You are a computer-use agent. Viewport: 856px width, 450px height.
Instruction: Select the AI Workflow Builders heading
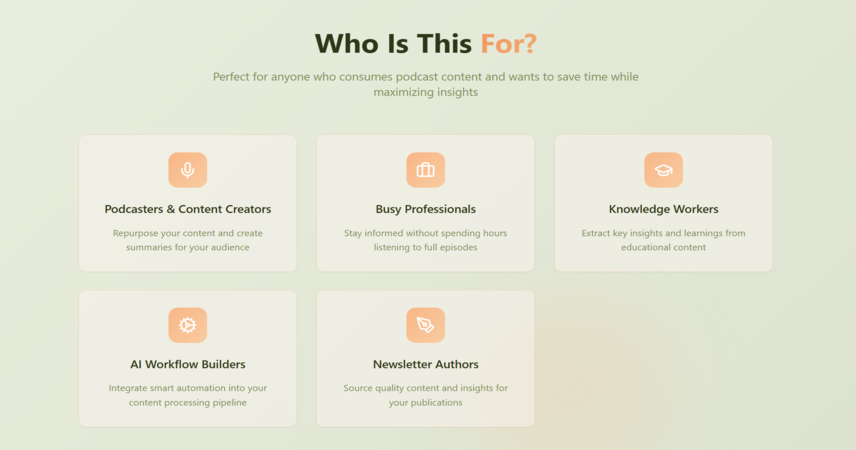[188, 364]
